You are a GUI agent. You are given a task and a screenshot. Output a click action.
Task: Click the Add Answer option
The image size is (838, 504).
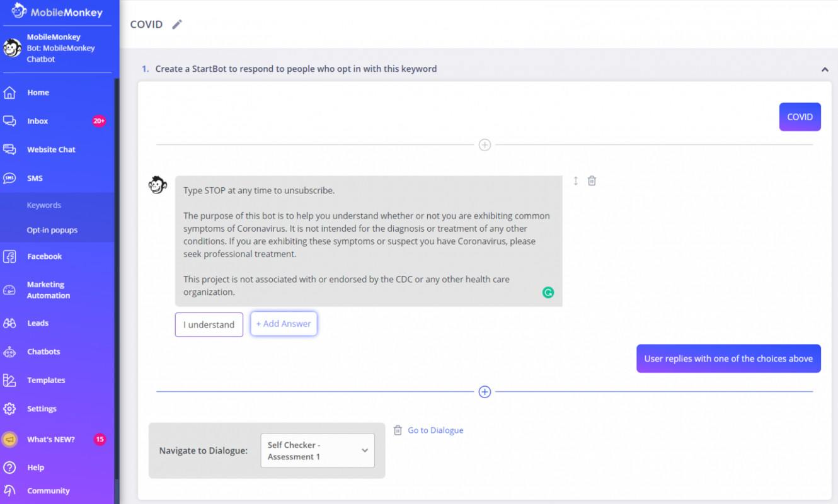284,323
